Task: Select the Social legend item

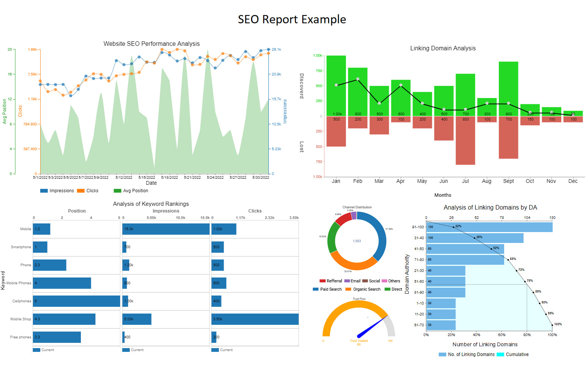Action: point(371,281)
